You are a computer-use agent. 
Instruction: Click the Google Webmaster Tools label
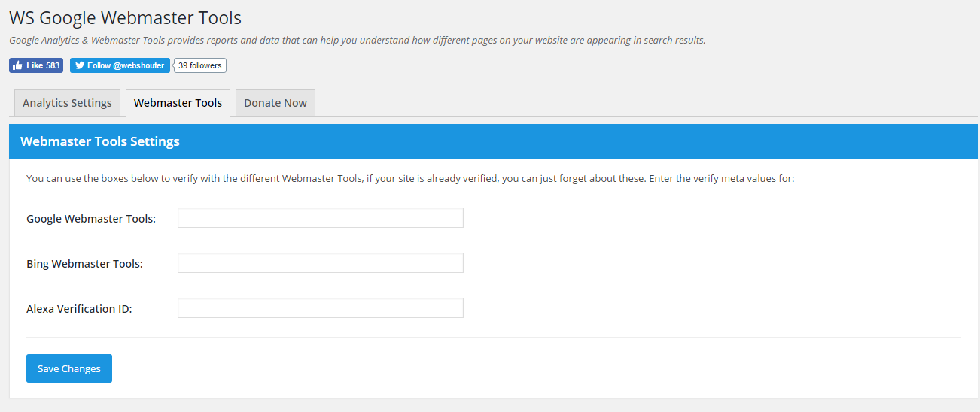click(x=91, y=219)
